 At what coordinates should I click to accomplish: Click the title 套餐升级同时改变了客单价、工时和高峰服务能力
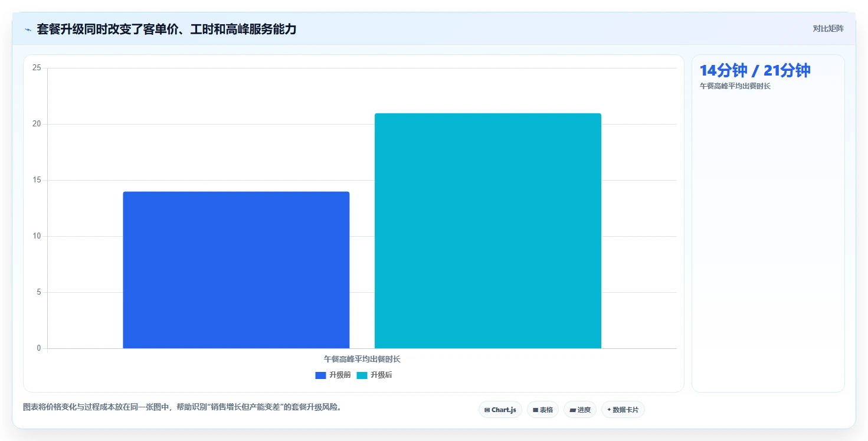[166, 29]
